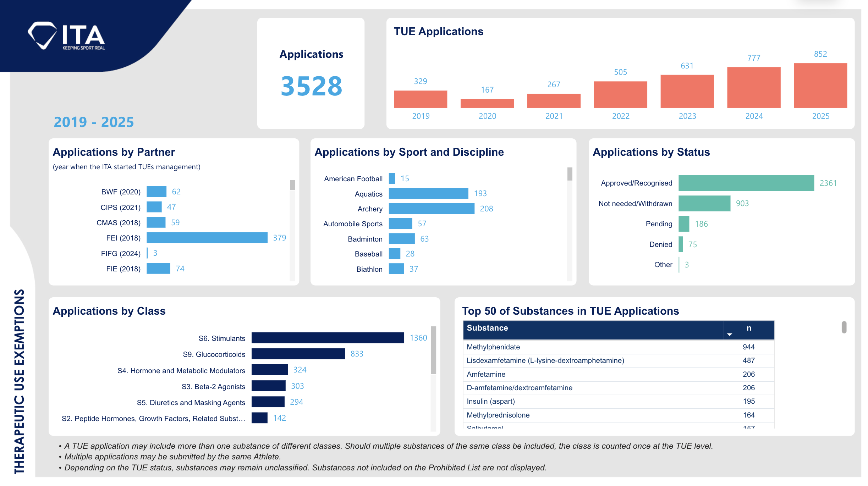The image size is (868, 486).
Task: Click the Top 50 Substances table scrollbar
Action: tap(844, 327)
